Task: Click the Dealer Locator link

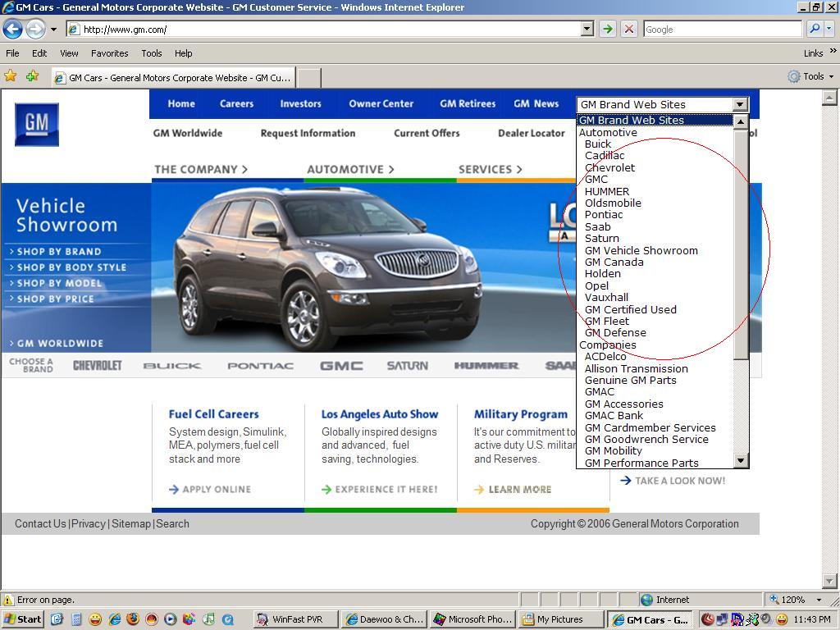Action: pos(532,133)
